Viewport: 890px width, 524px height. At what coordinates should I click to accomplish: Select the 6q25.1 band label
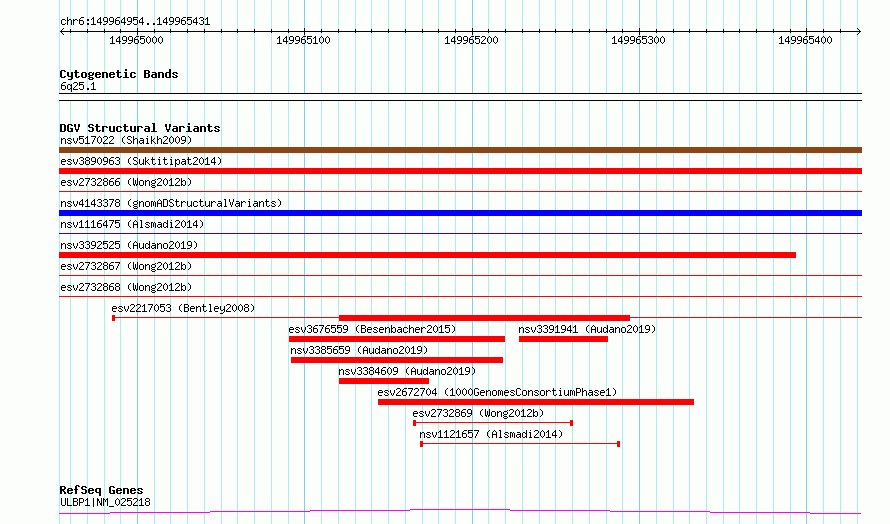click(x=78, y=86)
